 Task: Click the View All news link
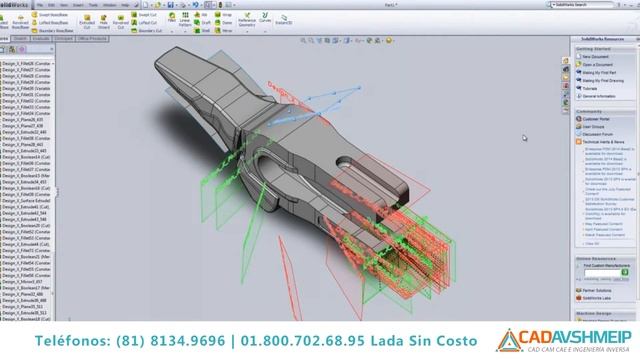click(592, 244)
